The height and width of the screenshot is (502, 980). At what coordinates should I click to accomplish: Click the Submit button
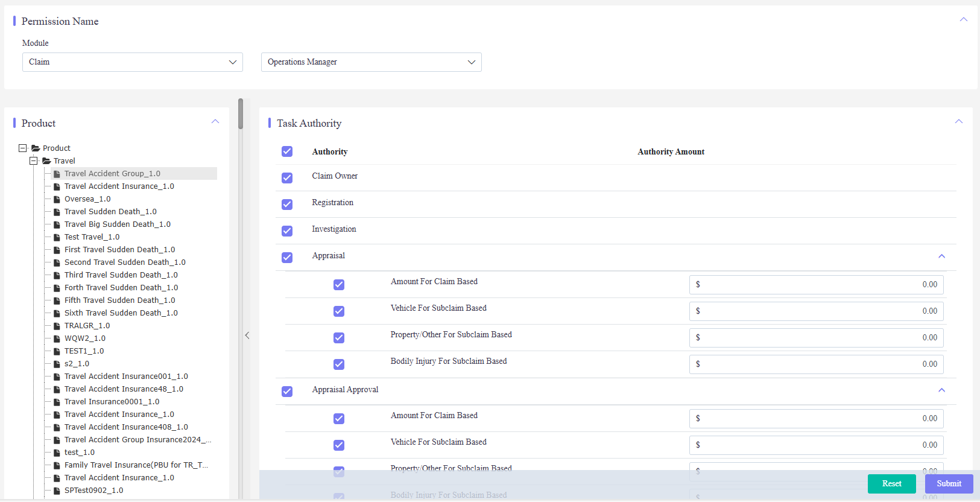[949, 484]
